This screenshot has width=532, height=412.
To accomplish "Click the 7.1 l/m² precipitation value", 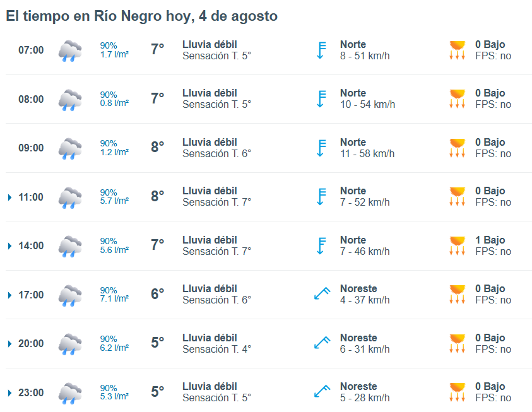I will [114, 298].
